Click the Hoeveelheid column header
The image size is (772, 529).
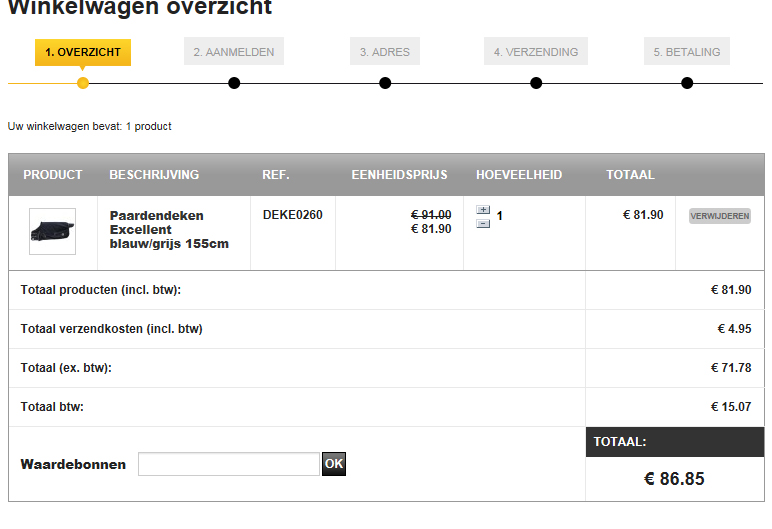coord(519,175)
